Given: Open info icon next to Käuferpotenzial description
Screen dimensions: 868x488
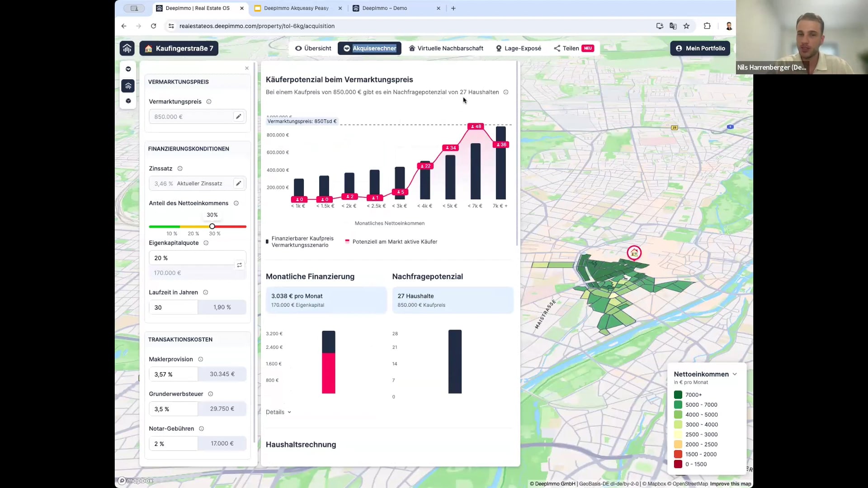Looking at the screenshot, I should click(x=506, y=92).
